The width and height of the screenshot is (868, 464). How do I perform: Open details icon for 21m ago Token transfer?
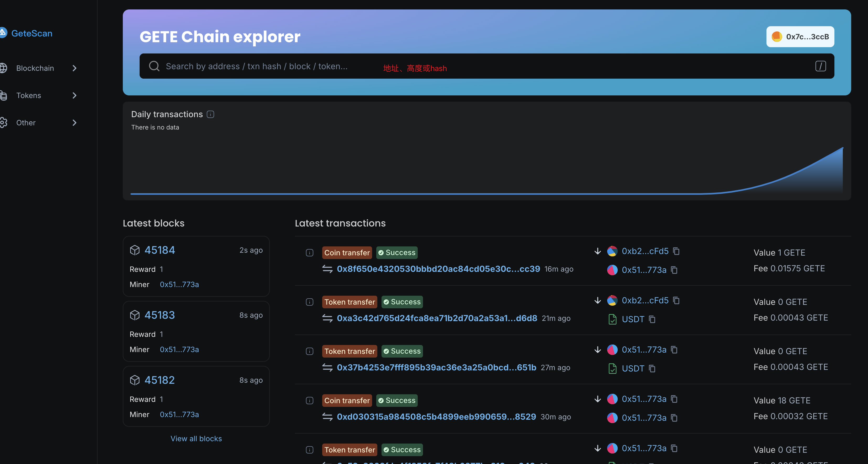pyautogui.click(x=309, y=302)
